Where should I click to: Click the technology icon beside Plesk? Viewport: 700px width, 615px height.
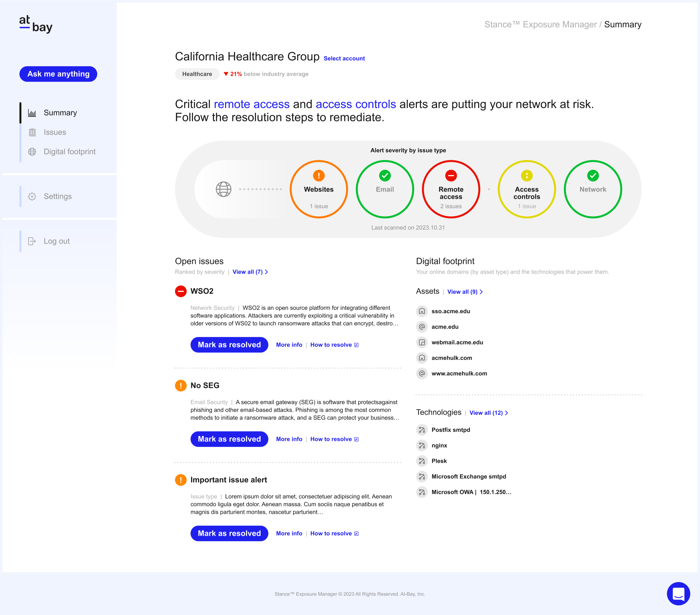click(422, 461)
